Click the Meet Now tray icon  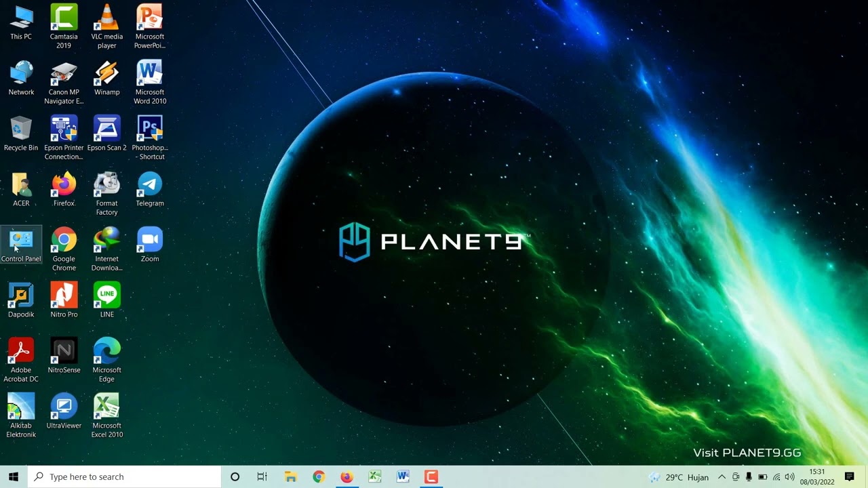[x=736, y=477]
